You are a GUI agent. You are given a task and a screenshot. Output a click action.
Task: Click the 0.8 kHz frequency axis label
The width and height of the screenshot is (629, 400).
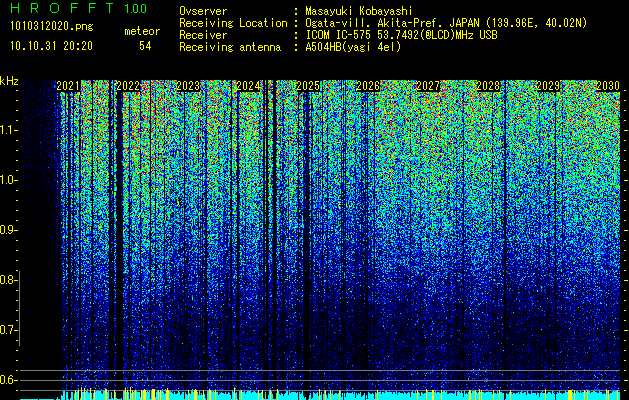pyautogui.click(x=8, y=280)
